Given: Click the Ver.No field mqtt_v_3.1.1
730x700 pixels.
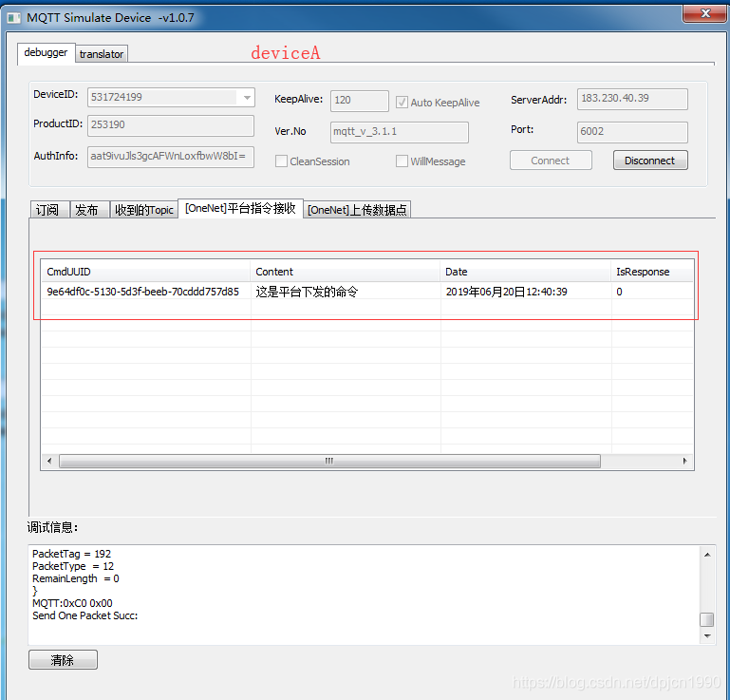Looking at the screenshot, I should click(x=399, y=132).
